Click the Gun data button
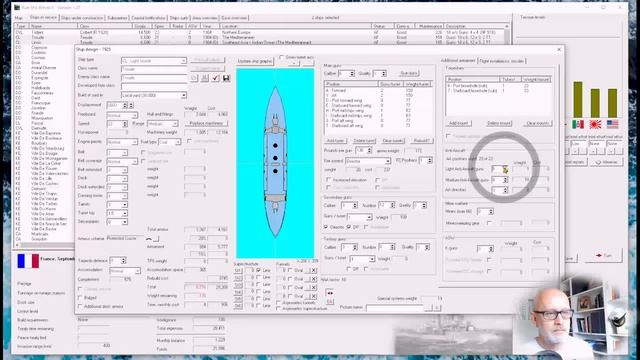This screenshot has height=360, width=640. coord(409,73)
